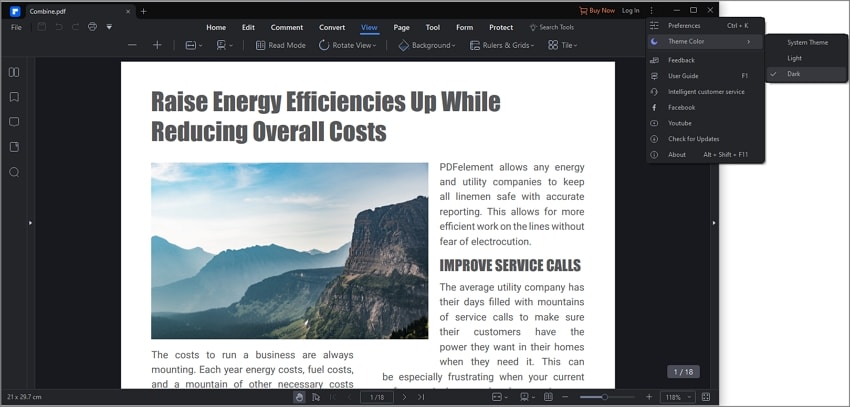Click Log In
Screen dimensions: 850x407
point(630,10)
